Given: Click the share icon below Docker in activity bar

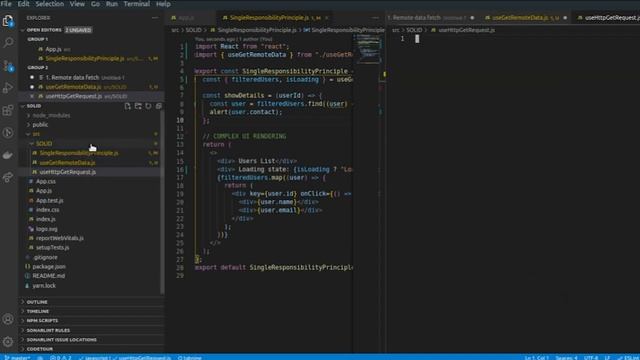Looking at the screenshot, I should point(8,177).
